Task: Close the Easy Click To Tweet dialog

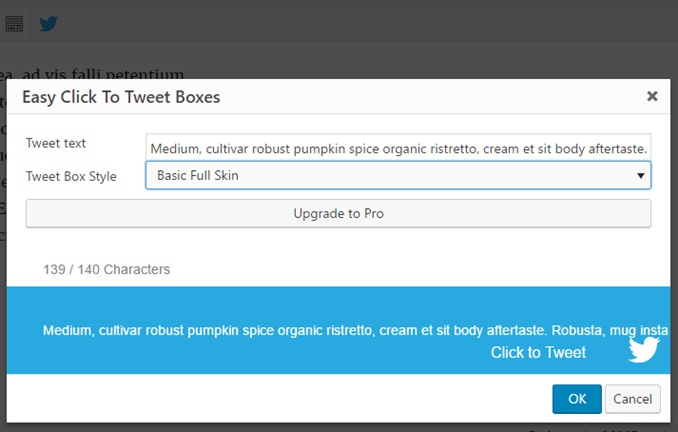Action: click(652, 96)
